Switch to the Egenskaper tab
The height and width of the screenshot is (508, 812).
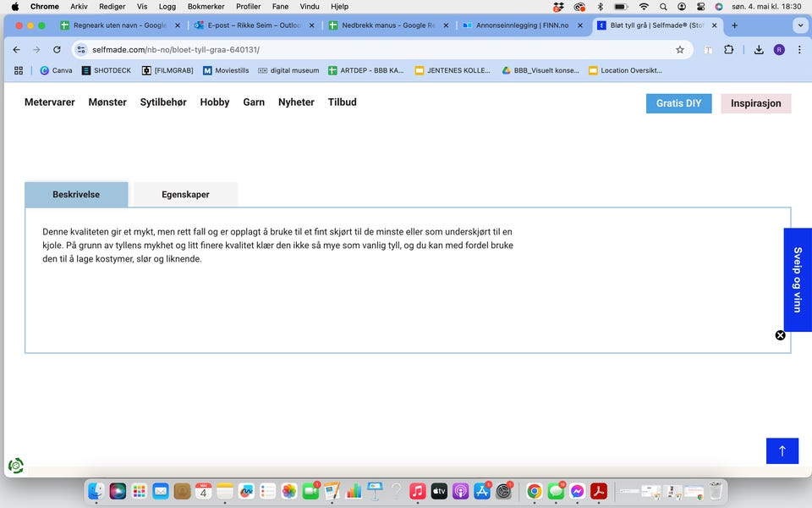[x=185, y=195]
